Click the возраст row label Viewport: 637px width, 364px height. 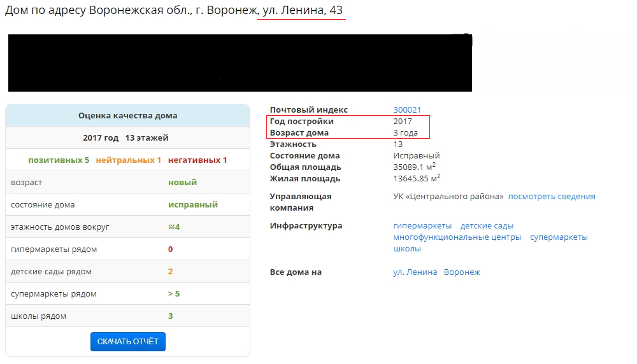click(26, 183)
